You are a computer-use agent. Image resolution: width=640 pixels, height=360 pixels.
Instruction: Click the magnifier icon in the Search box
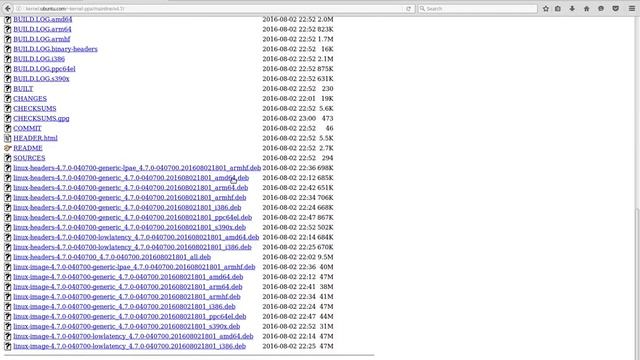click(422, 9)
